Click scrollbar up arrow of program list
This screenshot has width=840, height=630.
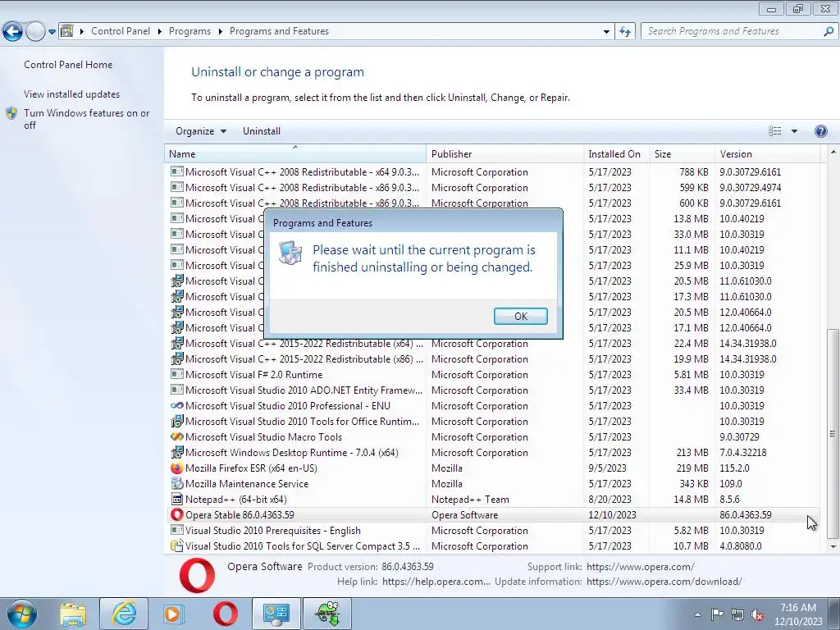click(x=833, y=151)
